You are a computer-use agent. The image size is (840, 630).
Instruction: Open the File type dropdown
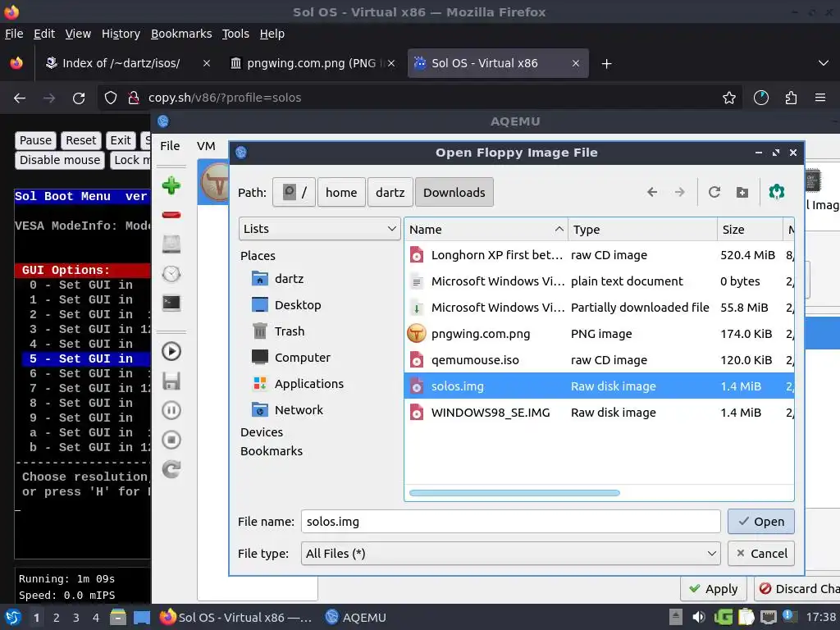coord(511,554)
